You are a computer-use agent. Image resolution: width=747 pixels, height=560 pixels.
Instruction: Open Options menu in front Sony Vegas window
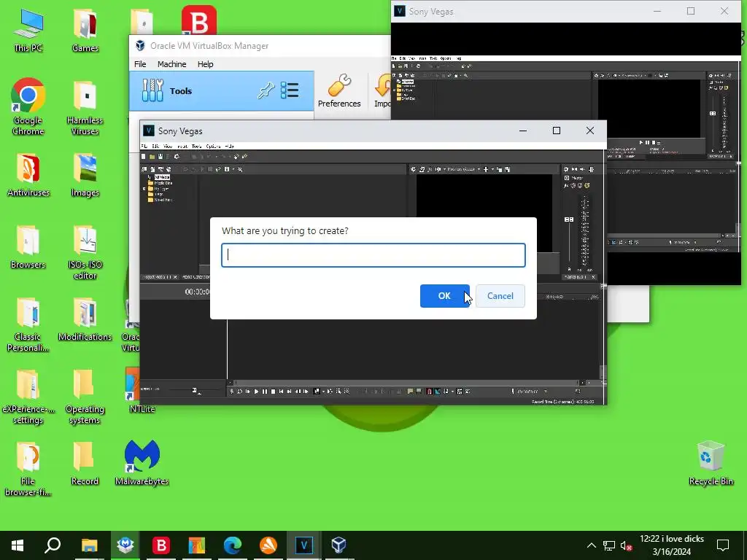[213, 146]
